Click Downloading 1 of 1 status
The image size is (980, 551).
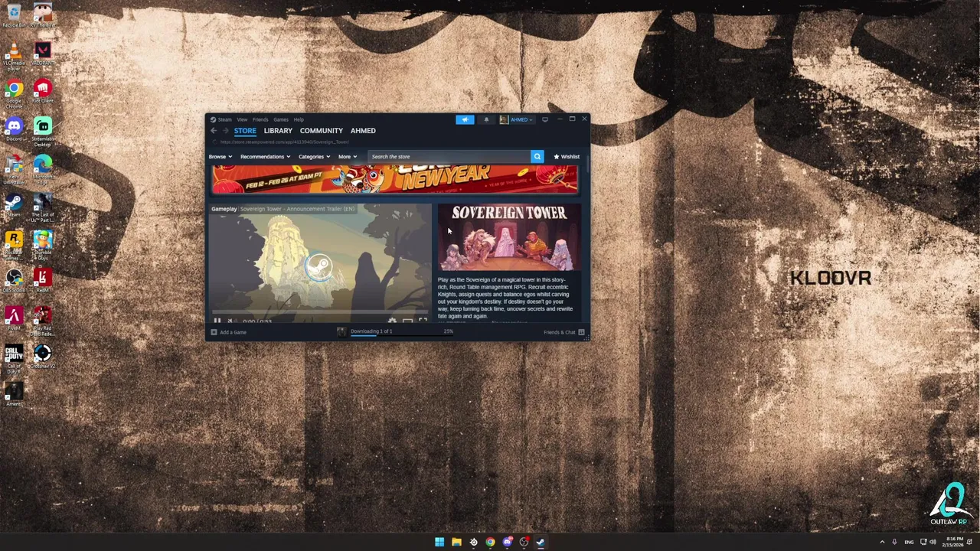(x=371, y=331)
